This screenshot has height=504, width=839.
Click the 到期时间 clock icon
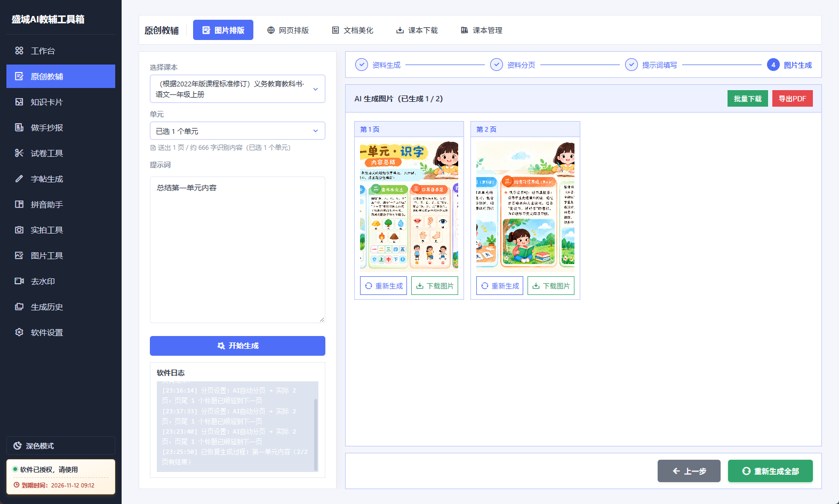point(17,485)
